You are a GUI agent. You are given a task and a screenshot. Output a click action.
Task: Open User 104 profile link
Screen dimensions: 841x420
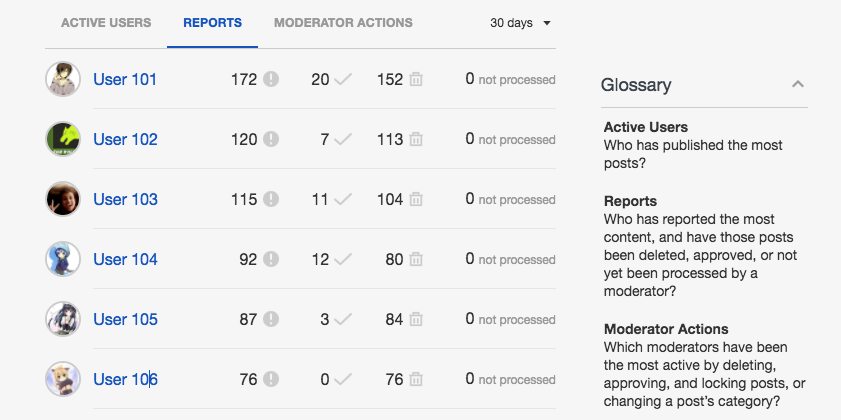pyautogui.click(x=125, y=260)
